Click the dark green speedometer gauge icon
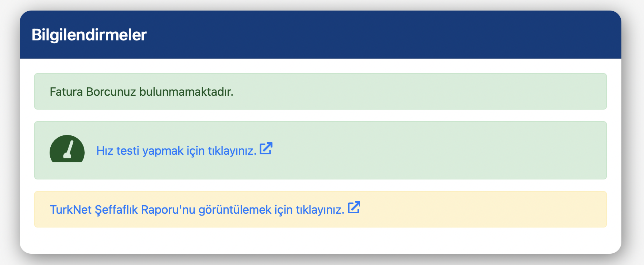The width and height of the screenshot is (644, 265). click(x=67, y=149)
